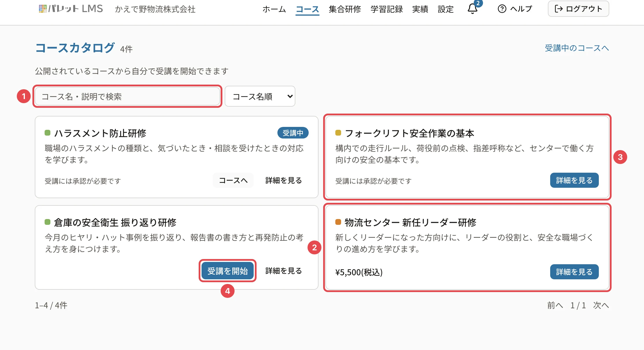The height and width of the screenshot is (350, 644).
Task: Click the green dot beside ハラスメント防止研修
Action: click(47, 133)
